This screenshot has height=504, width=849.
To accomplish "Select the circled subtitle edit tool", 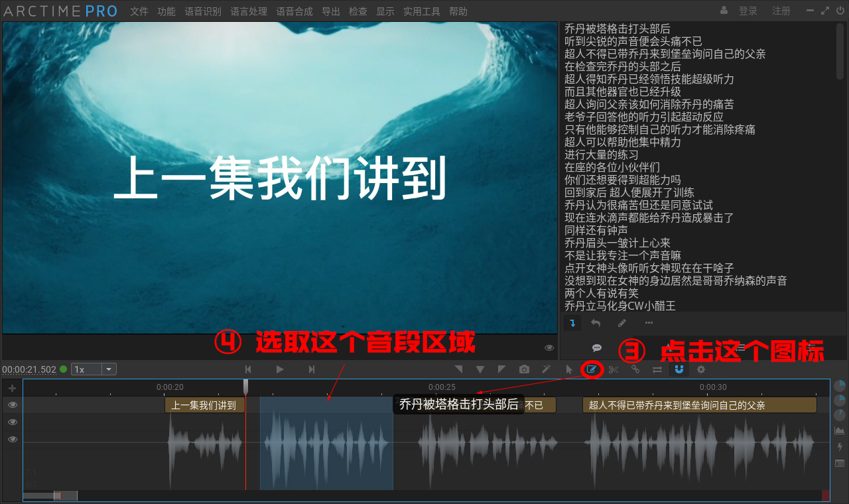I will 591,369.
